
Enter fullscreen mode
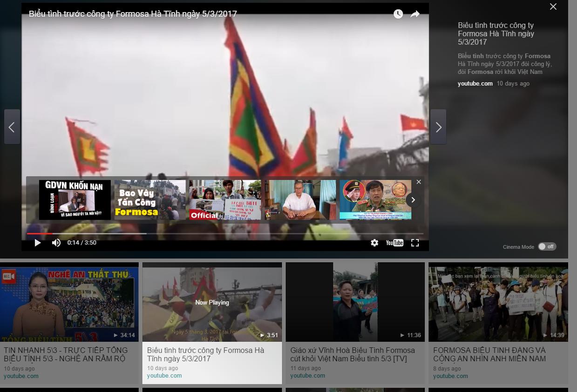tap(415, 243)
